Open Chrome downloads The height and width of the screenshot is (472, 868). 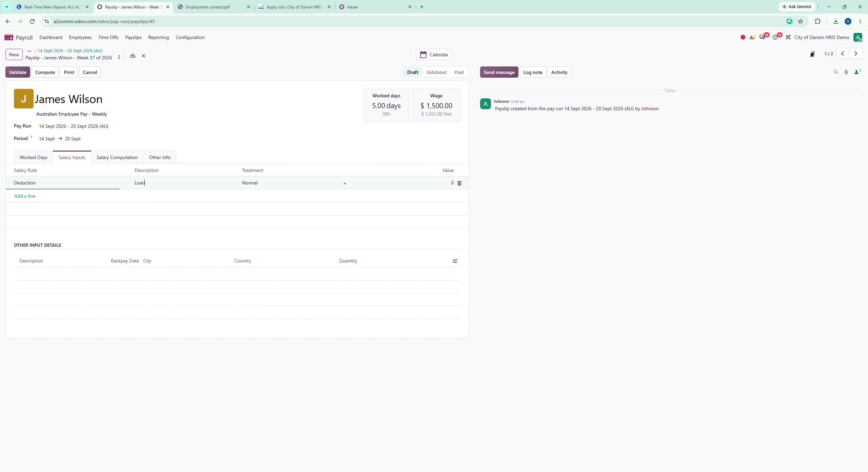[x=836, y=21]
